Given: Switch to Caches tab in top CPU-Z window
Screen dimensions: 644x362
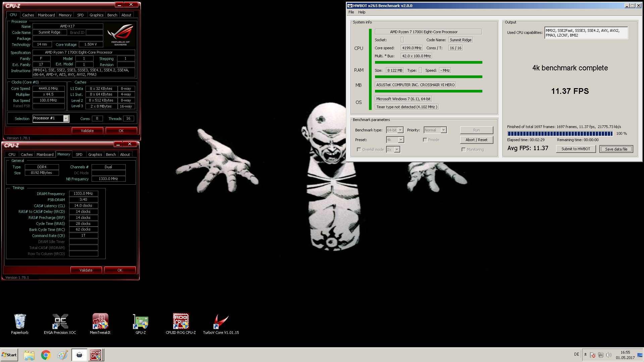Looking at the screenshot, I should tap(28, 15).
